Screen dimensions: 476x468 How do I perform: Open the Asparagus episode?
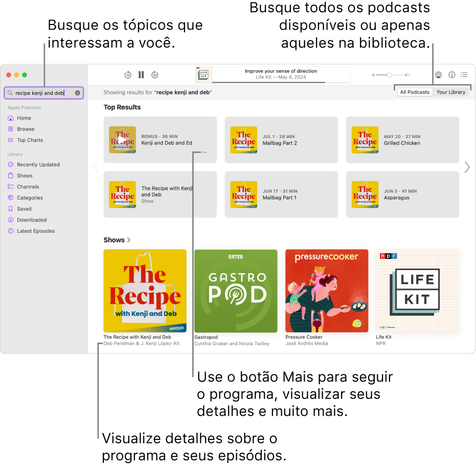tap(402, 194)
